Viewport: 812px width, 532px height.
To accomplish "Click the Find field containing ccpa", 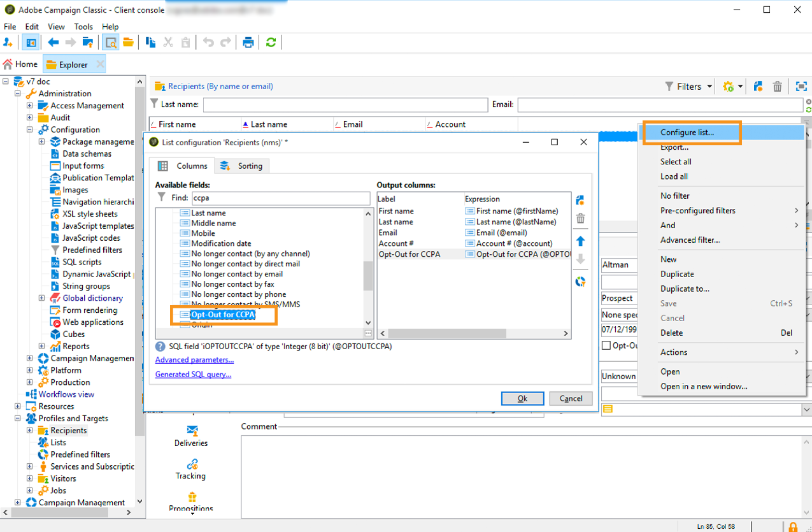I will coord(280,198).
